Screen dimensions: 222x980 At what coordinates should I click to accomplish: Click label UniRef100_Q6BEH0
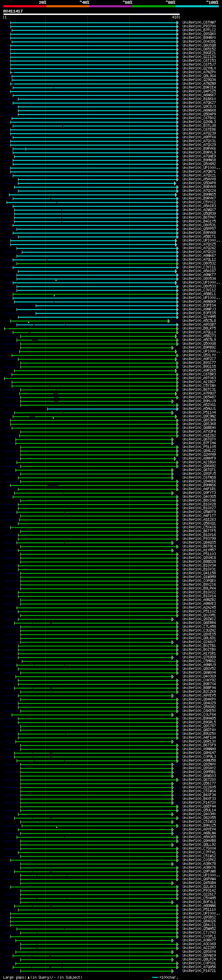(x=199, y=428)
